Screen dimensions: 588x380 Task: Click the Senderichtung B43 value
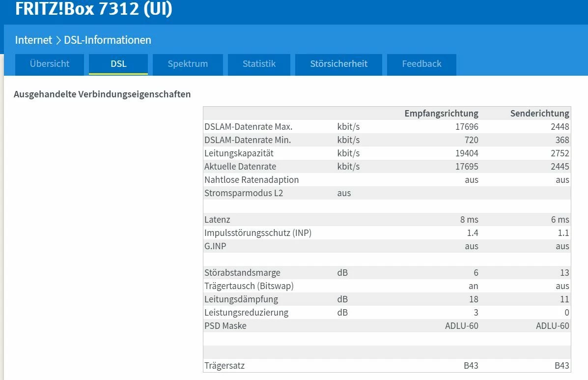point(562,365)
